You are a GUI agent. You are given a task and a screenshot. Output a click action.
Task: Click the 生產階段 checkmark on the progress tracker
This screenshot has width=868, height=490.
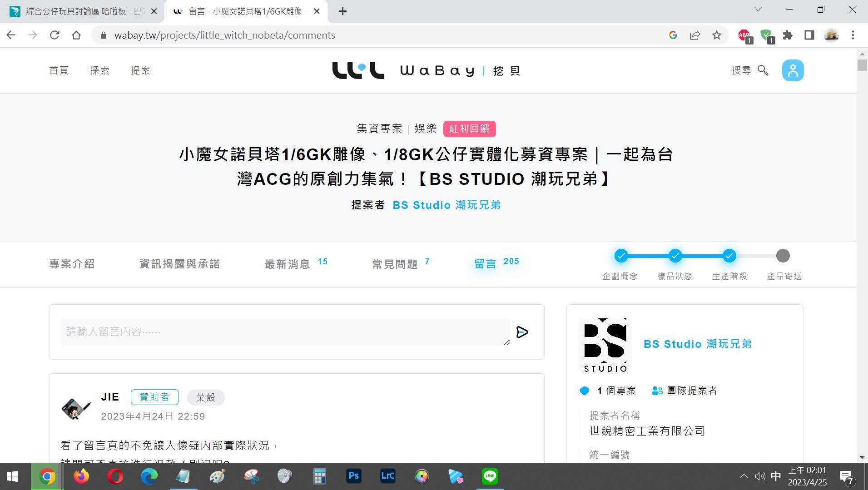pos(729,256)
